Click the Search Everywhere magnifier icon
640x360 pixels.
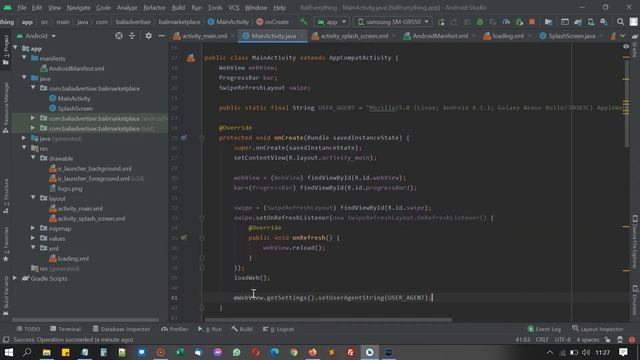pos(620,22)
